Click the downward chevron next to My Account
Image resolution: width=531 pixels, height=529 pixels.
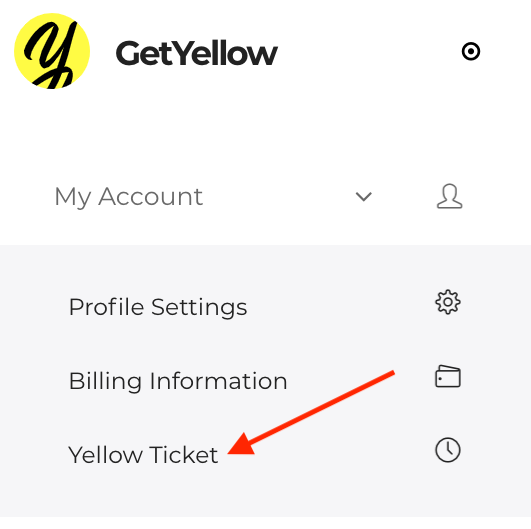pos(364,196)
